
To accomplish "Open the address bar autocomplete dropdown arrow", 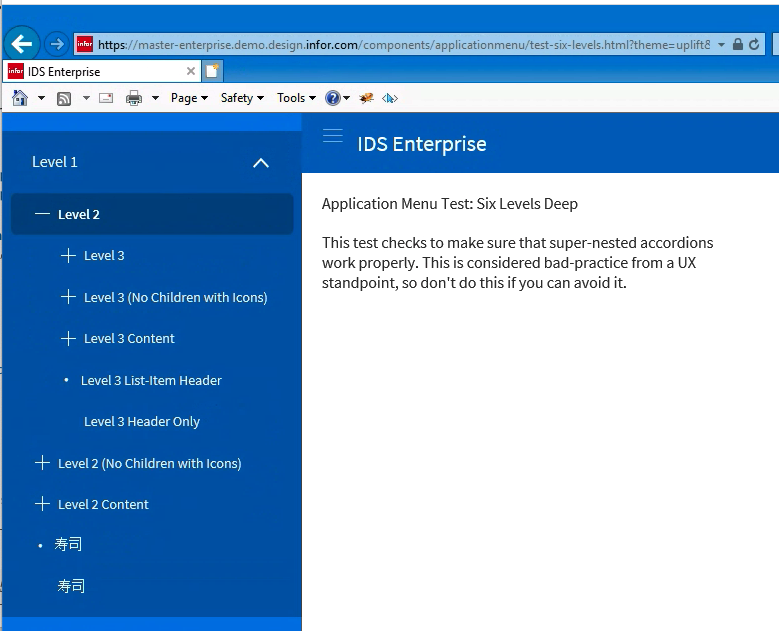I will click(721, 45).
